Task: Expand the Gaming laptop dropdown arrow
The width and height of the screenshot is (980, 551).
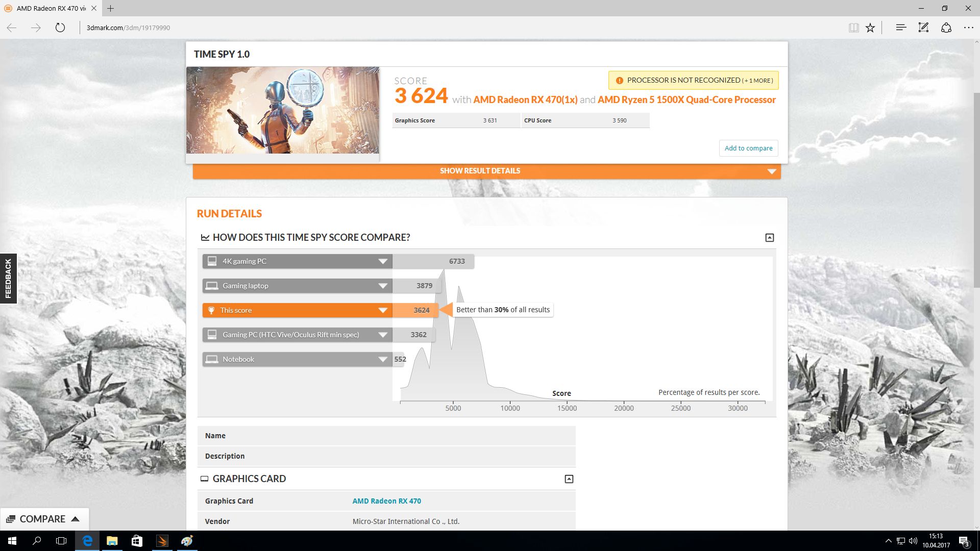Action: coord(382,286)
